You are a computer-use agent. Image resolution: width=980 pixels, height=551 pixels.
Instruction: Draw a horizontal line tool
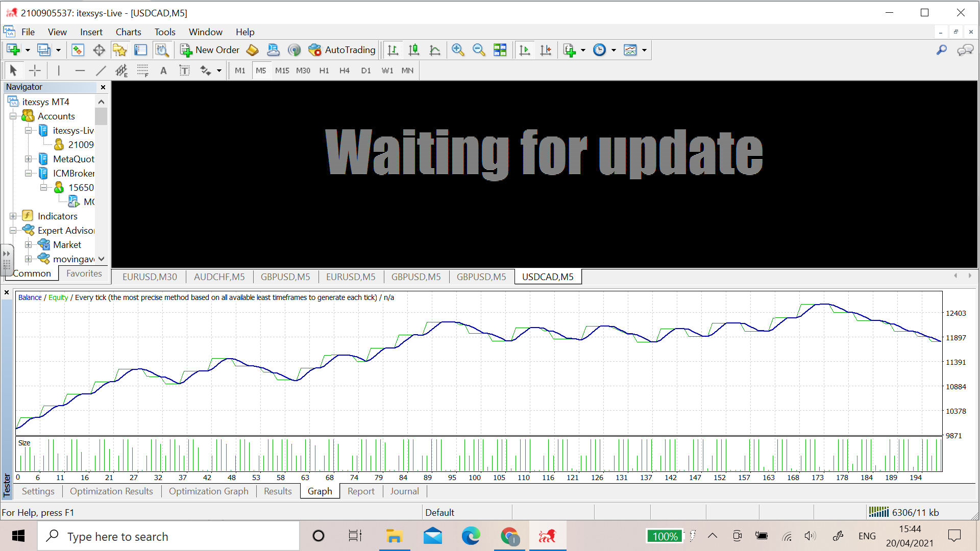80,70
